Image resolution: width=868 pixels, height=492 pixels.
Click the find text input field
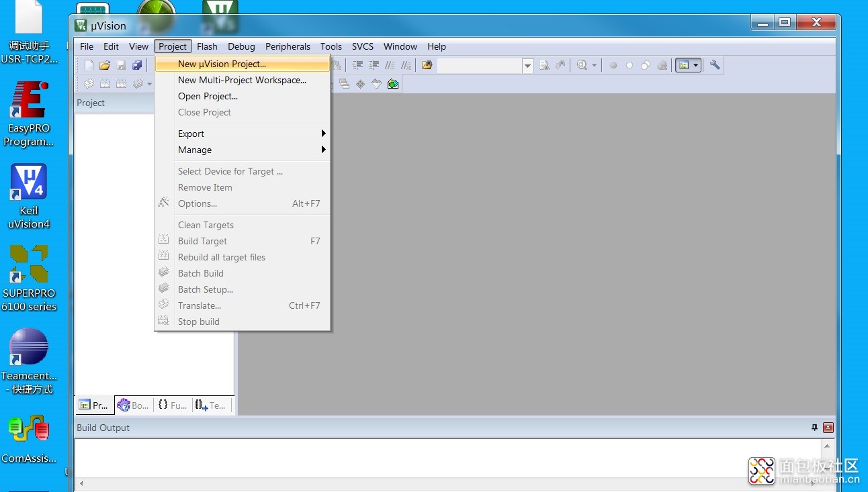click(480, 65)
